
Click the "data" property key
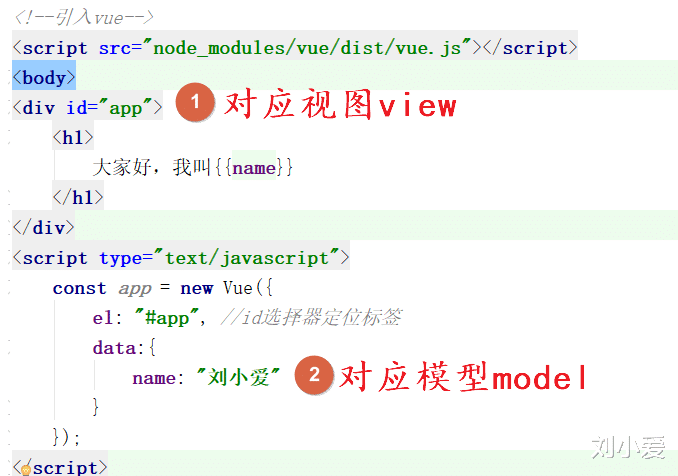pos(114,348)
